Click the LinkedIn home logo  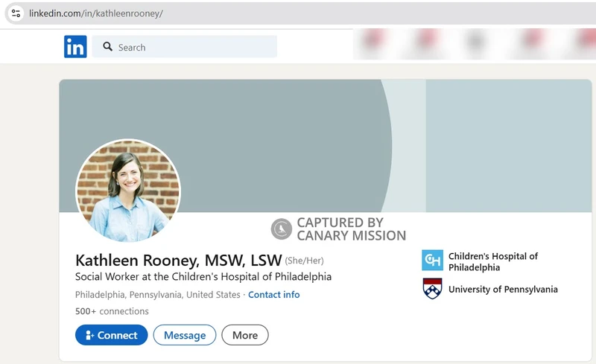click(75, 46)
